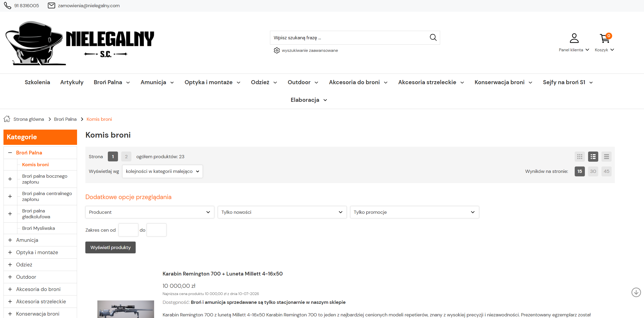Go to page 2 of results

[126, 157]
